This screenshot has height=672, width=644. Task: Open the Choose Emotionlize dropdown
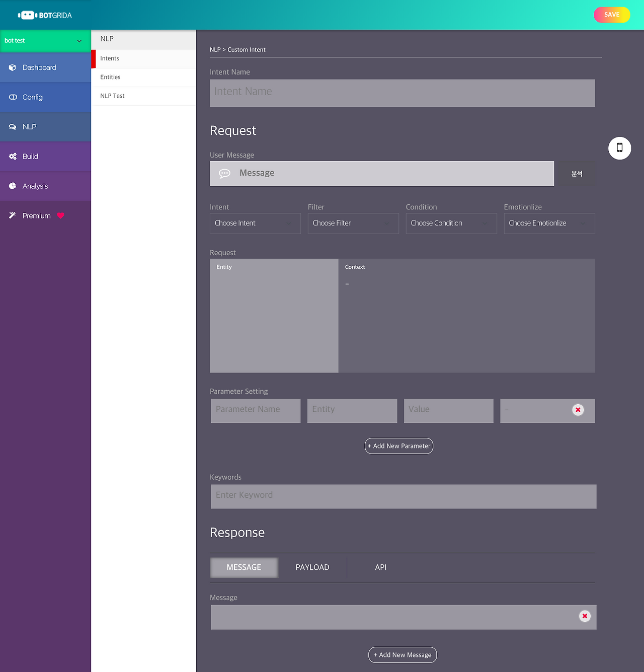(549, 223)
